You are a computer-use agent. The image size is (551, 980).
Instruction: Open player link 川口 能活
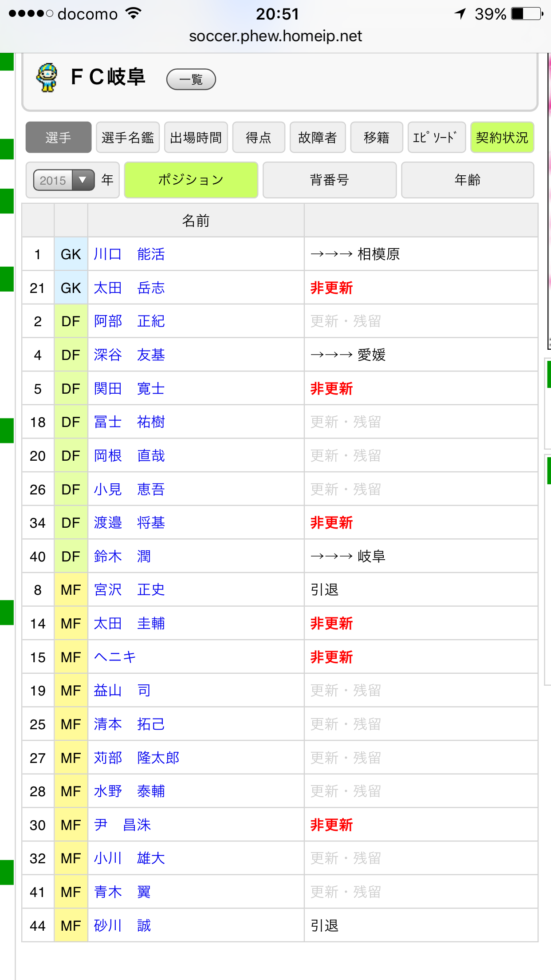coord(129,254)
